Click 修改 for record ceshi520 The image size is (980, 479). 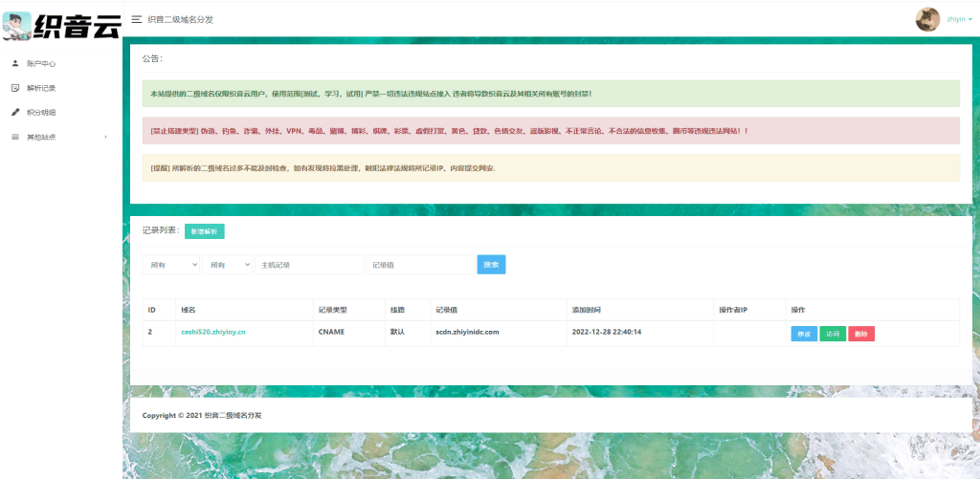click(804, 334)
